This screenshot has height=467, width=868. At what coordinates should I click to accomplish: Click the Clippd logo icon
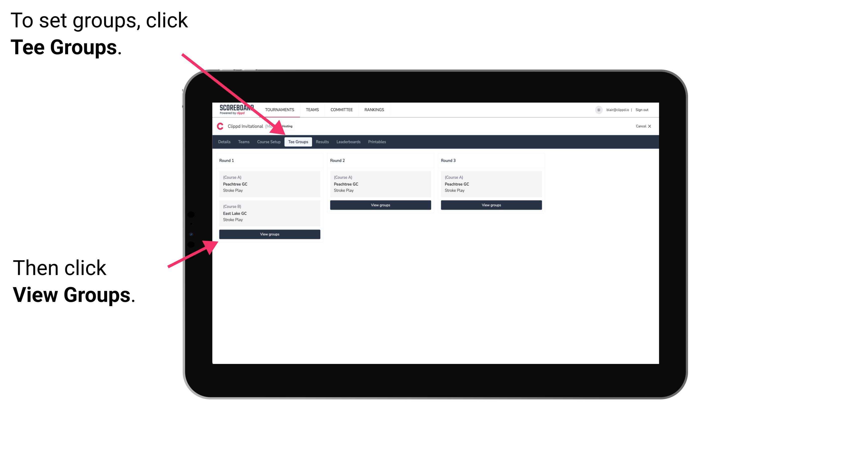pos(219,126)
